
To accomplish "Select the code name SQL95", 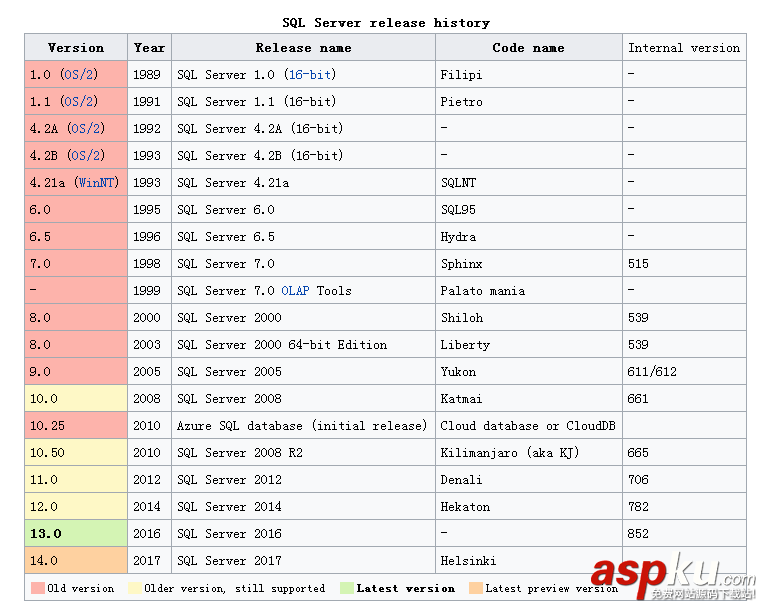I will pos(458,210).
